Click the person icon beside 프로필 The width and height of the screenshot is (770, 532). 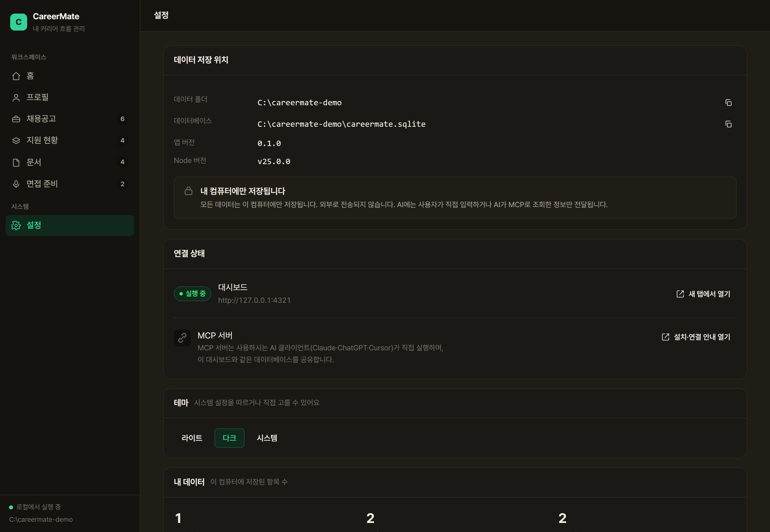(x=16, y=97)
